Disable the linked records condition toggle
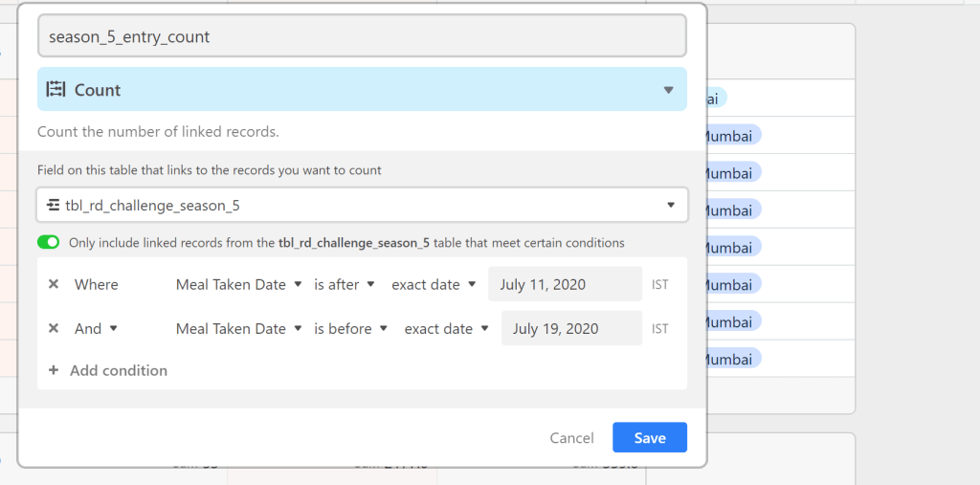 [49, 243]
